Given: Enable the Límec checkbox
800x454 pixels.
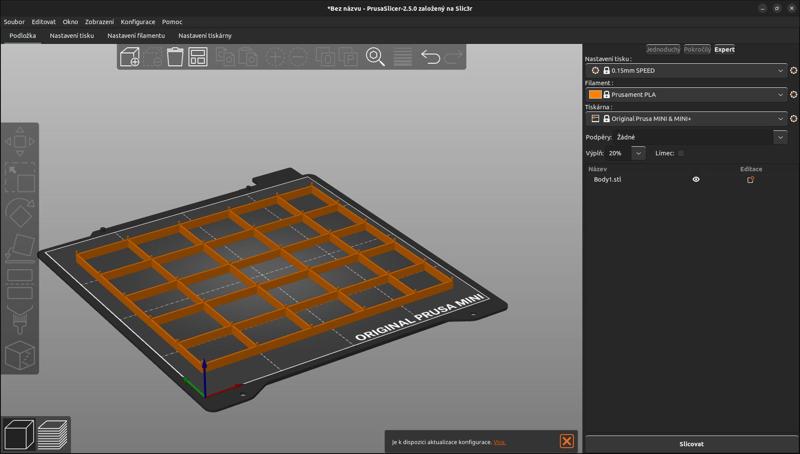Looking at the screenshot, I should click(x=681, y=153).
